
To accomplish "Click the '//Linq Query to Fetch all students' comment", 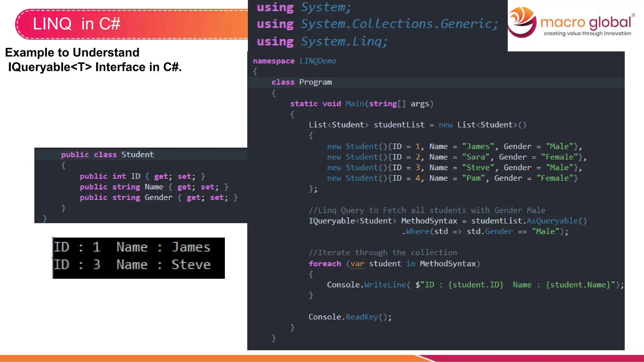I will pos(427,210).
